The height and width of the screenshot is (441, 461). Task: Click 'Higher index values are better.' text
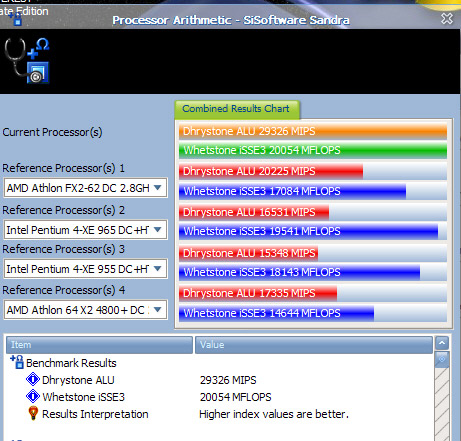(x=274, y=414)
